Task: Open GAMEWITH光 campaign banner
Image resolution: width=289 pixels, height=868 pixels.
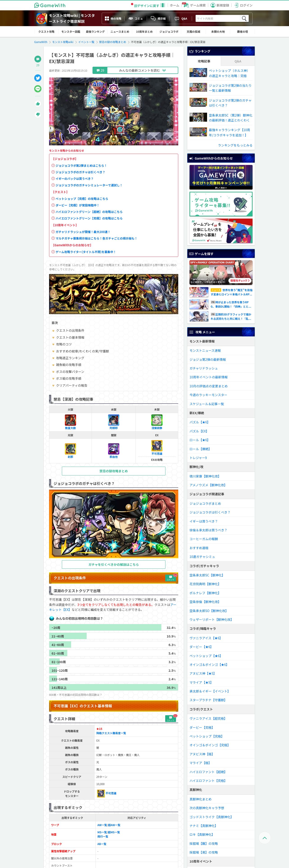Action: [x=221, y=177]
